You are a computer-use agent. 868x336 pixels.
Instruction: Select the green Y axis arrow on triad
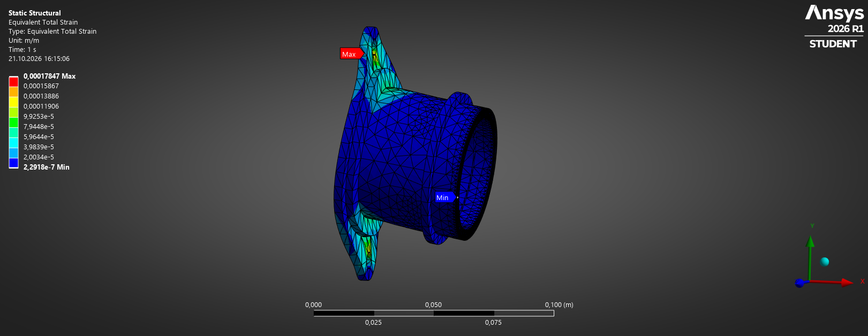[810, 257]
